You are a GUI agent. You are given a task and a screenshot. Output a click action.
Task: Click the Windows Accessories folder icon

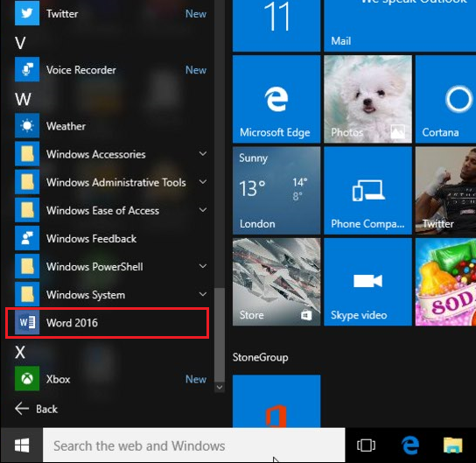pyautogui.click(x=27, y=154)
